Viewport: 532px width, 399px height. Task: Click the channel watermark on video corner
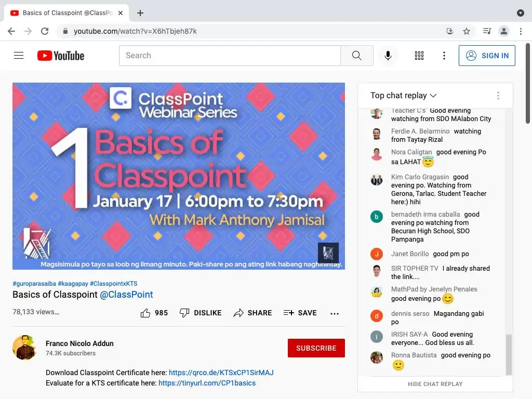(328, 253)
